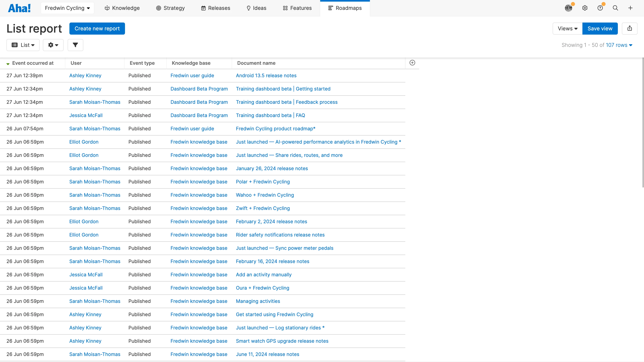Viewport: 644px width, 362px height.
Task: Click Create new report button
Action: coord(97,29)
